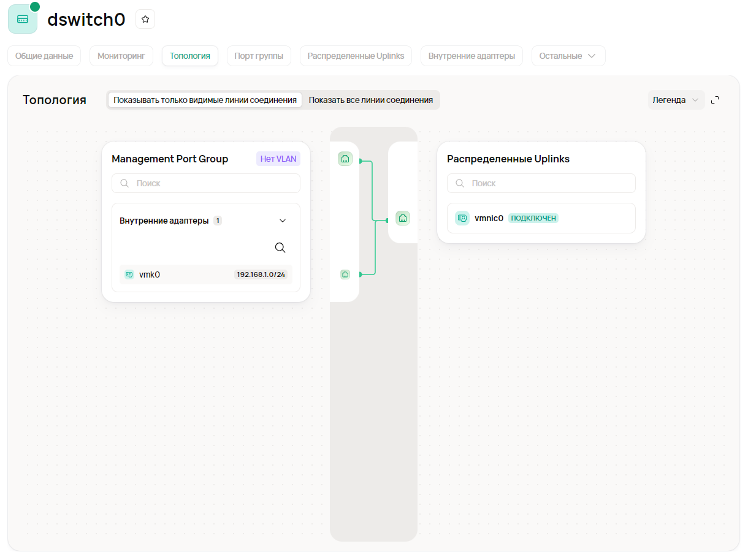Image resolution: width=748 pixels, height=560 pixels.
Task: Mark dswitch0 as favorite with star
Action: click(x=145, y=19)
